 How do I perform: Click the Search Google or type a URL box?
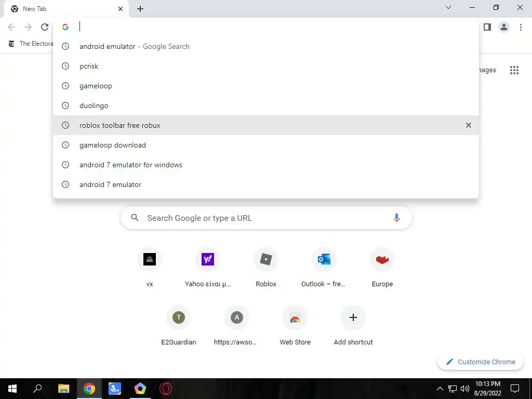tap(266, 218)
